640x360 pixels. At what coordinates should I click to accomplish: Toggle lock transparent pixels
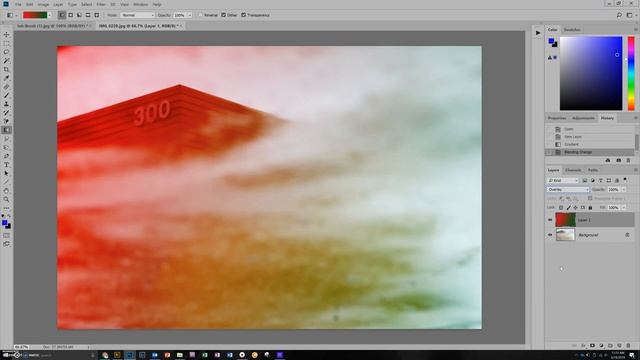tap(561, 208)
